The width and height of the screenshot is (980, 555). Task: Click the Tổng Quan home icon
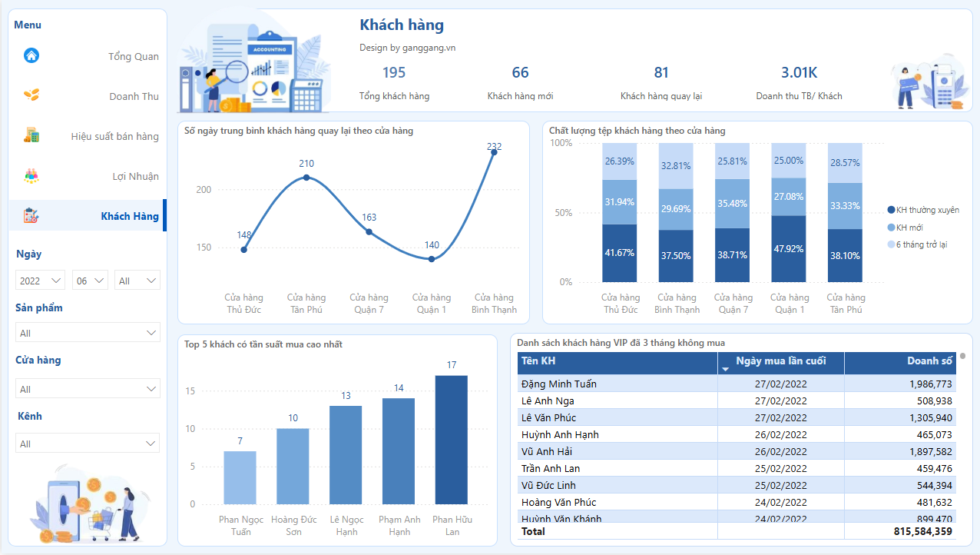click(x=31, y=55)
